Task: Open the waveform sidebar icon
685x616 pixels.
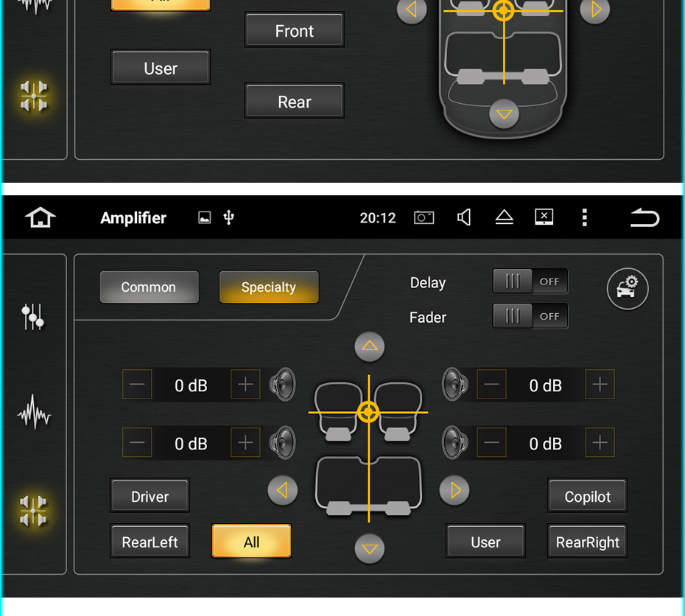Action: coord(34,412)
